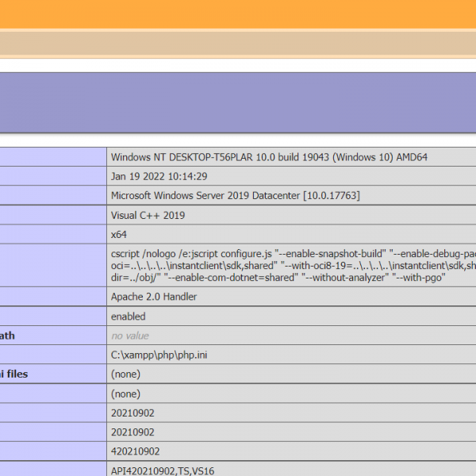This screenshot has height=476, width=476.
Task: Click the italic "no value" text
Action: (129, 336)
